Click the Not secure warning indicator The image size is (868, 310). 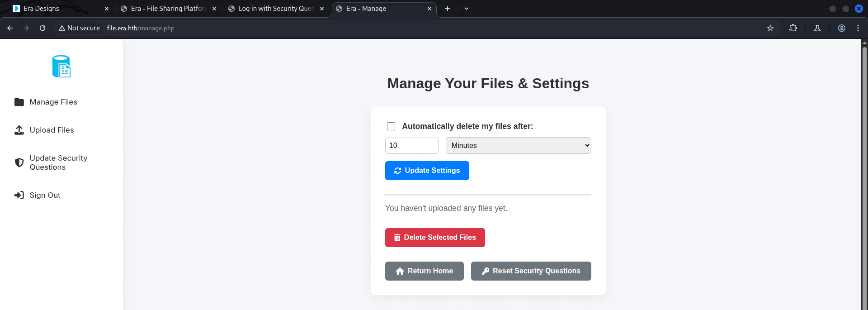pos(79,28)
